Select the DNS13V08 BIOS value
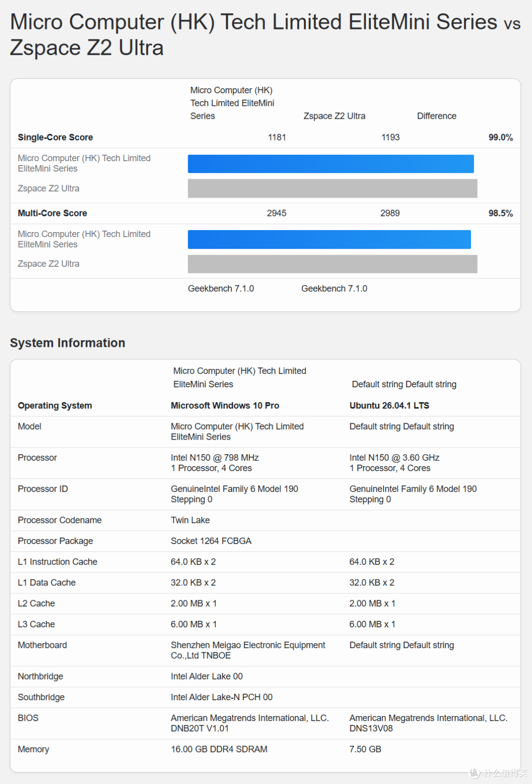532x784 pixels. tap(371, 728)
